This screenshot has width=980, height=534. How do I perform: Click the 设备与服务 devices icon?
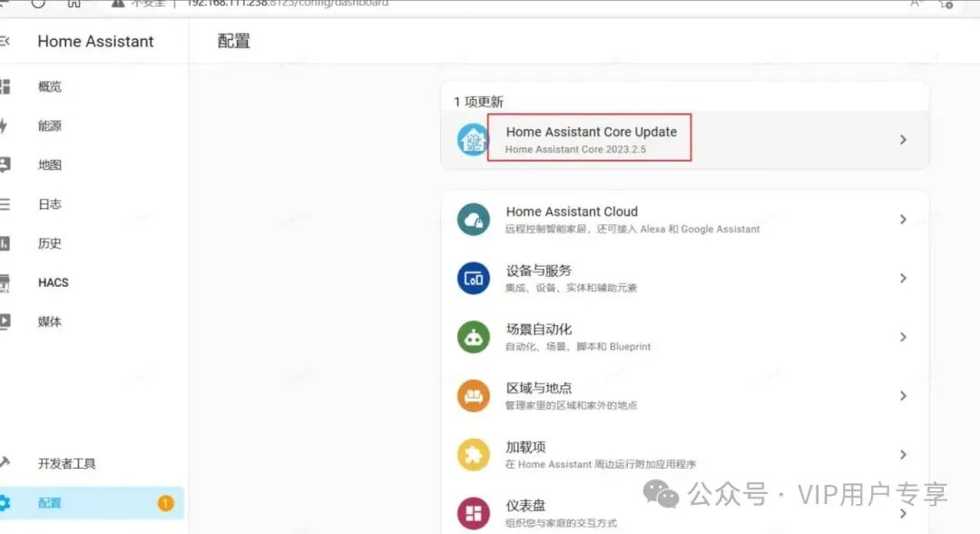point(473,278)
